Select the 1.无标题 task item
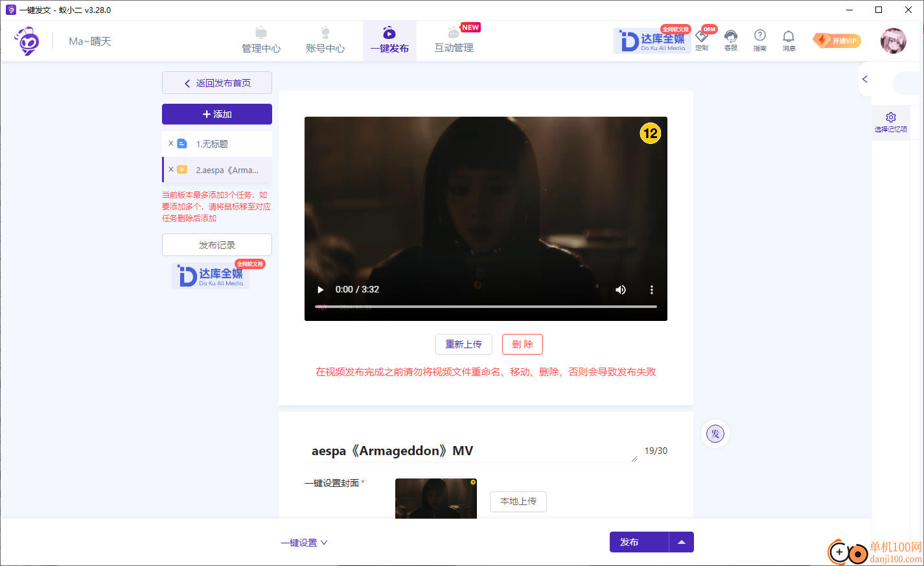924x566 pixels. pos(217,144)
